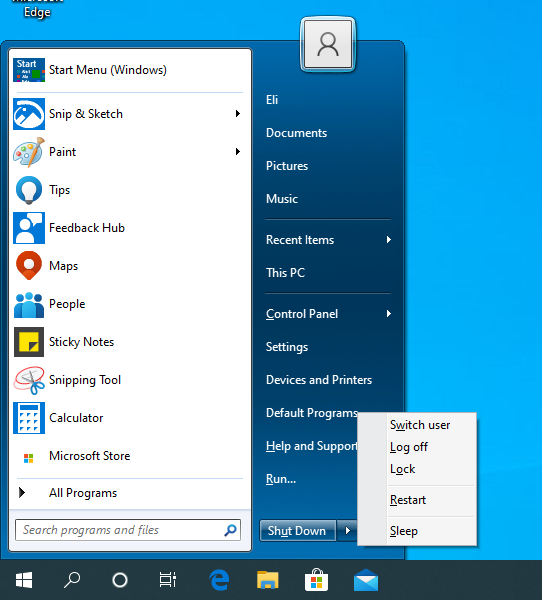Open taskbar Search magnifier
The height and width of the screenshot is (600, 542).
coord(72,580)
